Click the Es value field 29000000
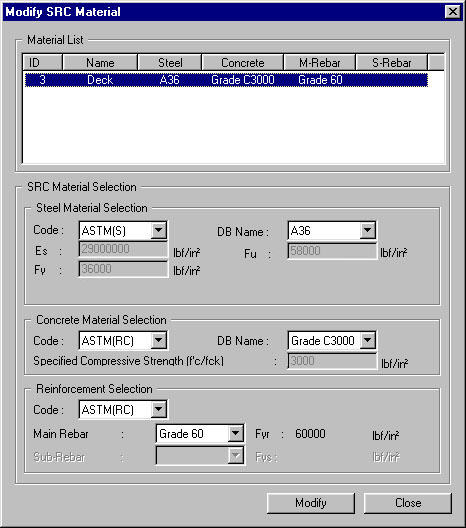This screenshot has width=466, height=528. pos(123,250)
